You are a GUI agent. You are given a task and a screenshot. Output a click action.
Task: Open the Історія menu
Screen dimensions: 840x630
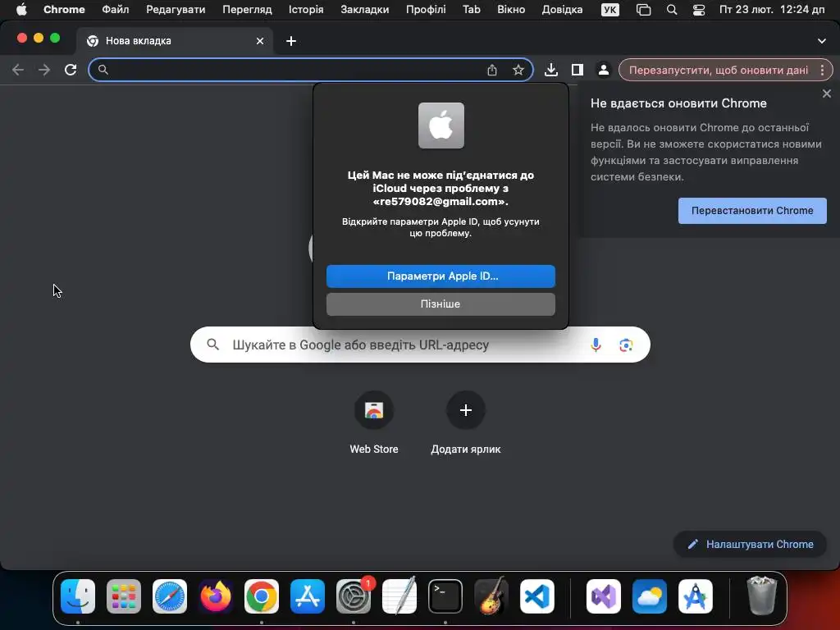306,10
